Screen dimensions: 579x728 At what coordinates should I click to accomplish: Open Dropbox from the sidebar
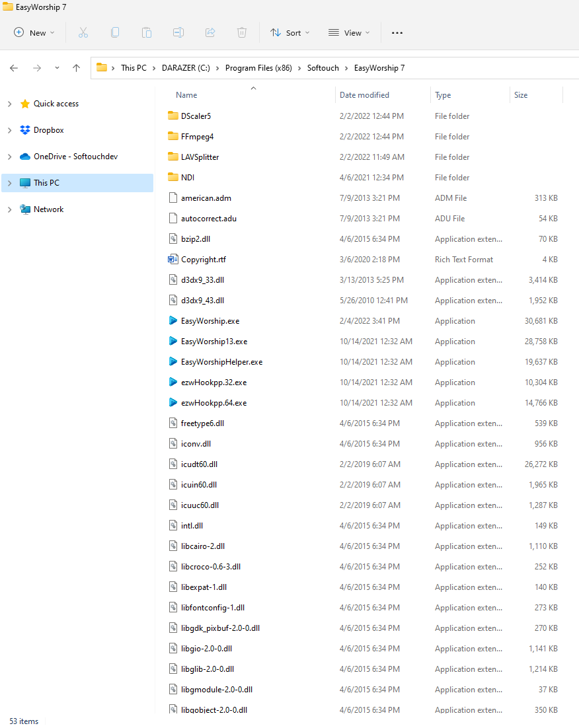click(48, 129)
